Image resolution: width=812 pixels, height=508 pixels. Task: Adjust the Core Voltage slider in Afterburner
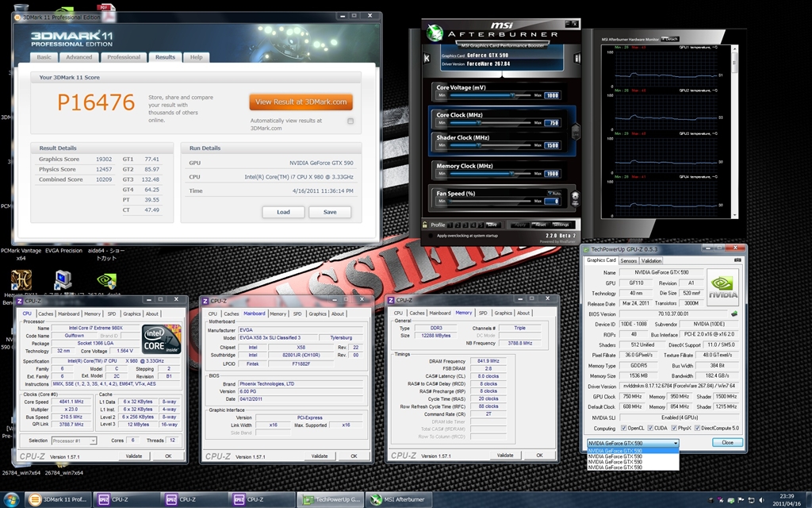click(x=512, y=95)
